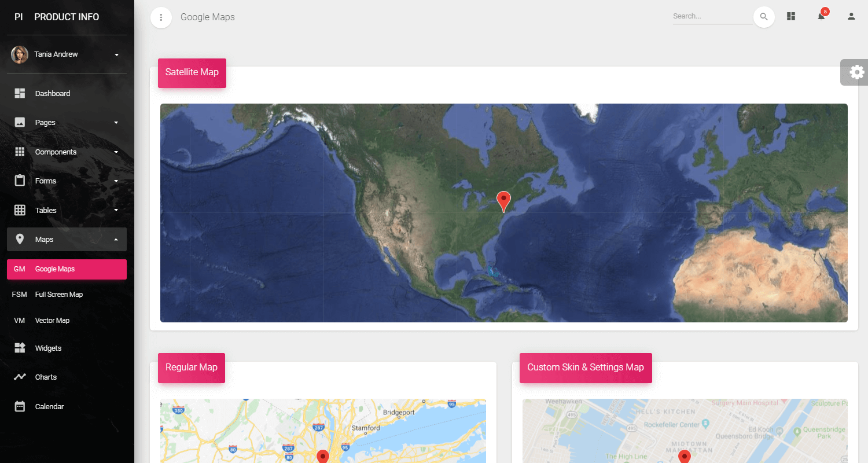Expand the Components menu caret
868x463 pixels.
(x=116, y=152)
